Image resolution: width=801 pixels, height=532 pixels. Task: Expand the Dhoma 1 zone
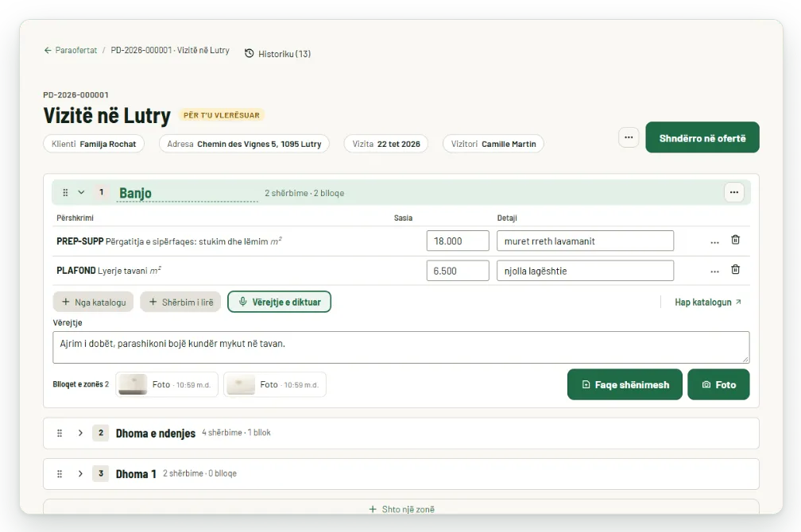[x=80, y=474]
